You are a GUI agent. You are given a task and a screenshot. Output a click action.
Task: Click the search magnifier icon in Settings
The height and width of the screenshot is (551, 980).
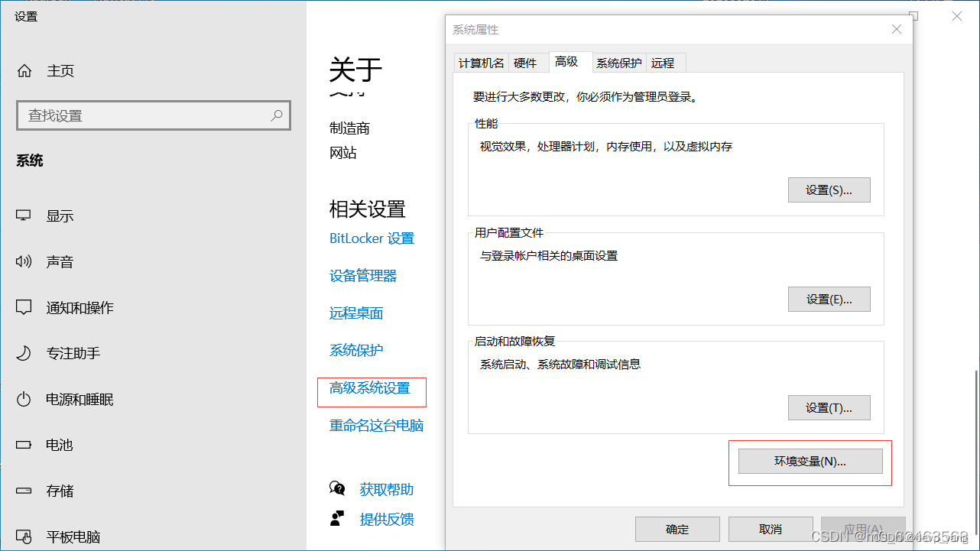(x=277, y=115)
